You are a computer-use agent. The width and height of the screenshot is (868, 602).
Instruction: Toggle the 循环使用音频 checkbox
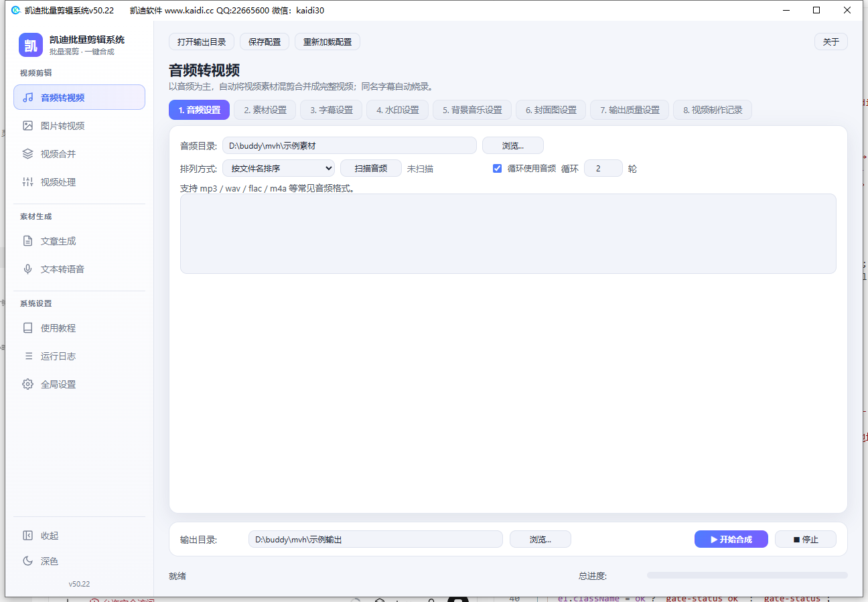click(x=497, y=168)
